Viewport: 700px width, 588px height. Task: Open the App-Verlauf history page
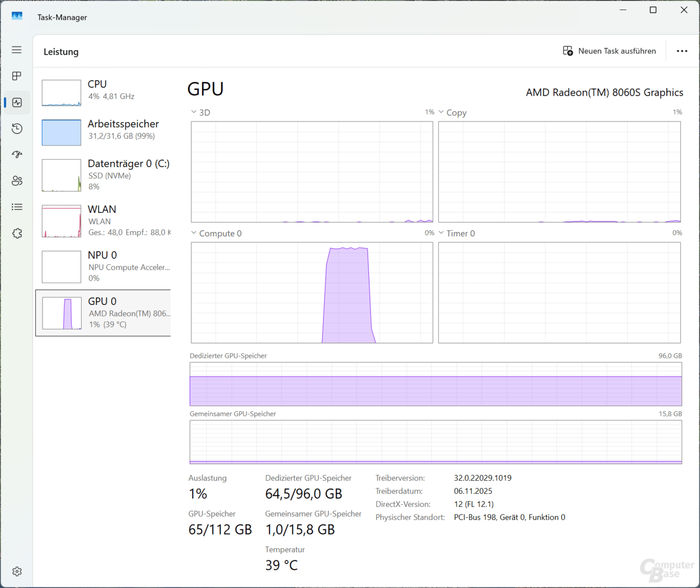tap(16, 128)
